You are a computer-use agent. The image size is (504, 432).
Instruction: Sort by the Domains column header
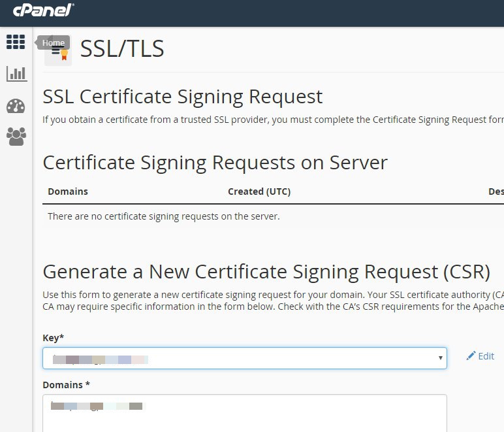pyautogui.click(x=68, y=191)
